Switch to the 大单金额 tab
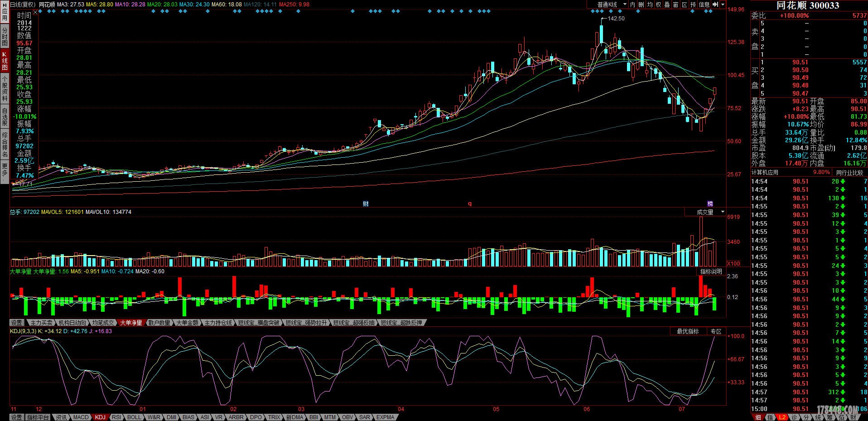 187,323
